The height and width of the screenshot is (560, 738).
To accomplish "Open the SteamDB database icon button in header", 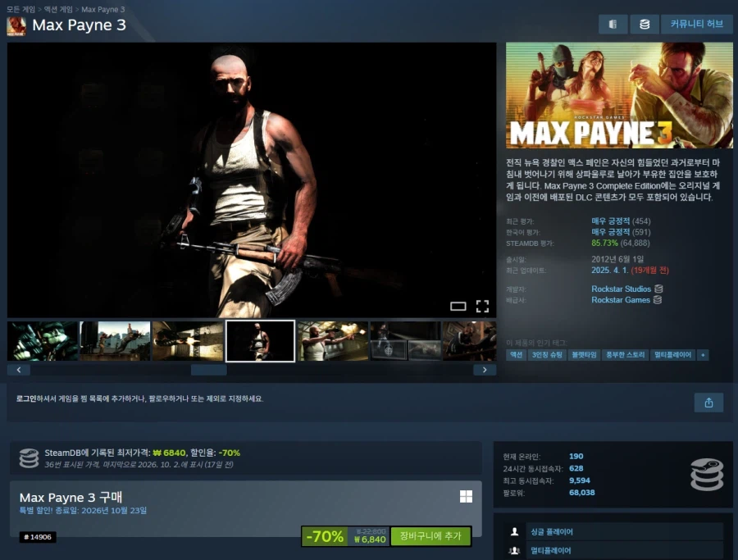I will tap(645, 24).
